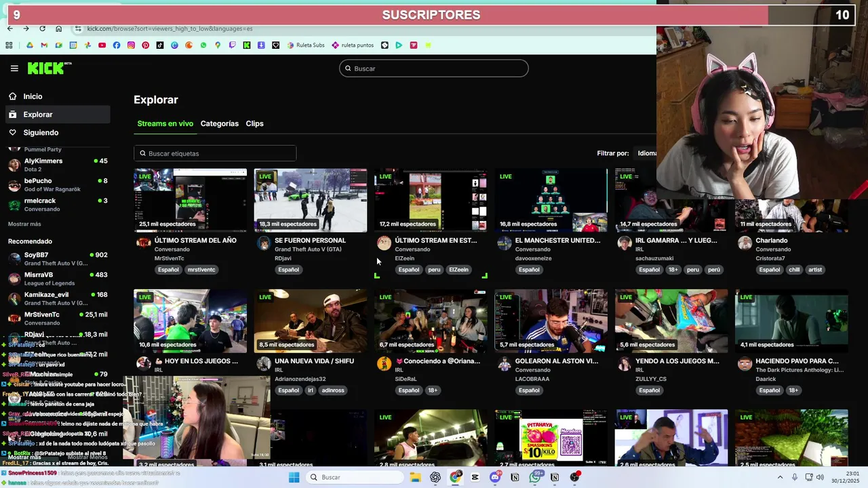Click the ElZeein tag

[x=458, y=270]
